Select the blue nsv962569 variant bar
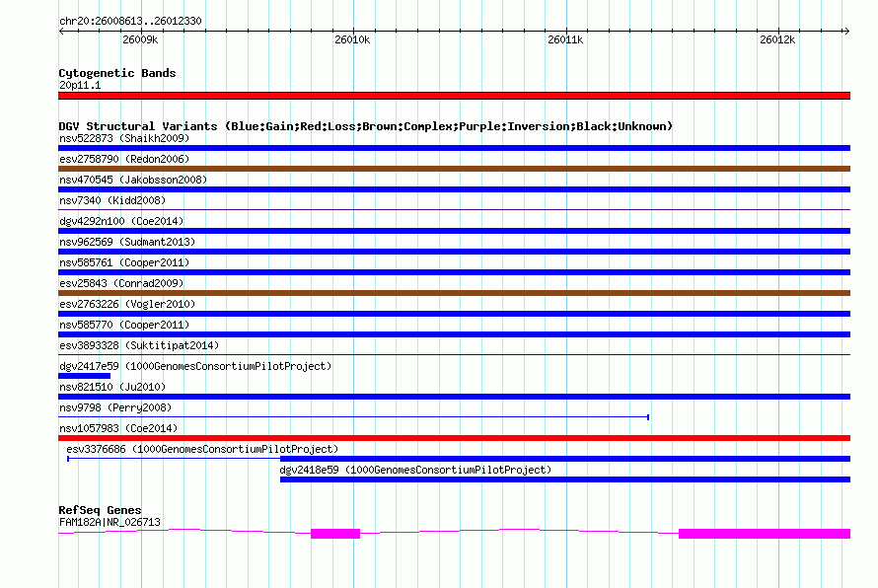Image resolution: width=878 pixels, height=588 pixels. pyautogui.click(x=454, y=252)
